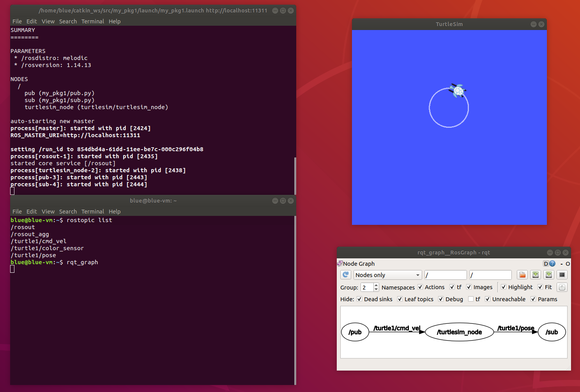Uncheck Hide Unreachable

[488, 299]
